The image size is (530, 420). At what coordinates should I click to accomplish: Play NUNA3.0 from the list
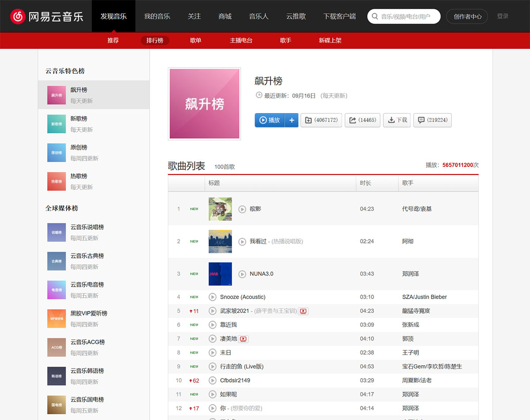coord(242,274)
